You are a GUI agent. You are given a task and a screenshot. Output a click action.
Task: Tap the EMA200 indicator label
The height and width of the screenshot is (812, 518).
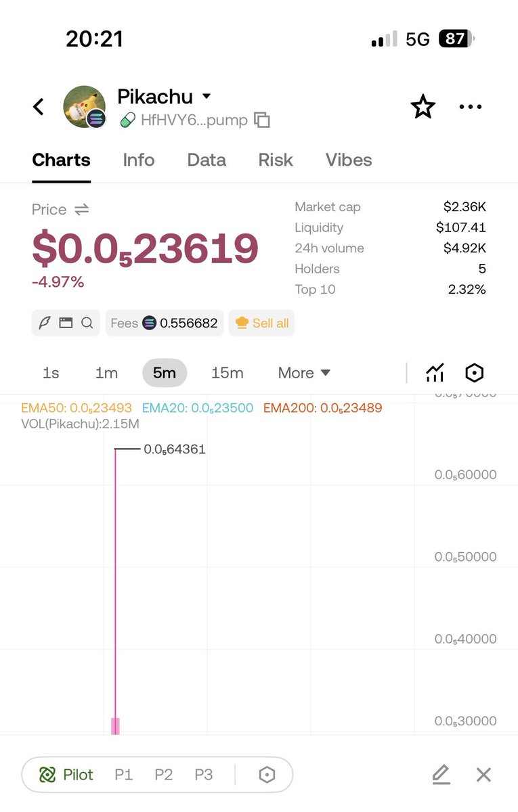pos(322,408)
